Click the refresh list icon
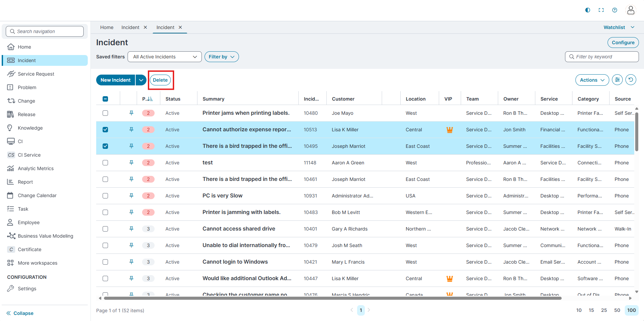 click(630, 80)
